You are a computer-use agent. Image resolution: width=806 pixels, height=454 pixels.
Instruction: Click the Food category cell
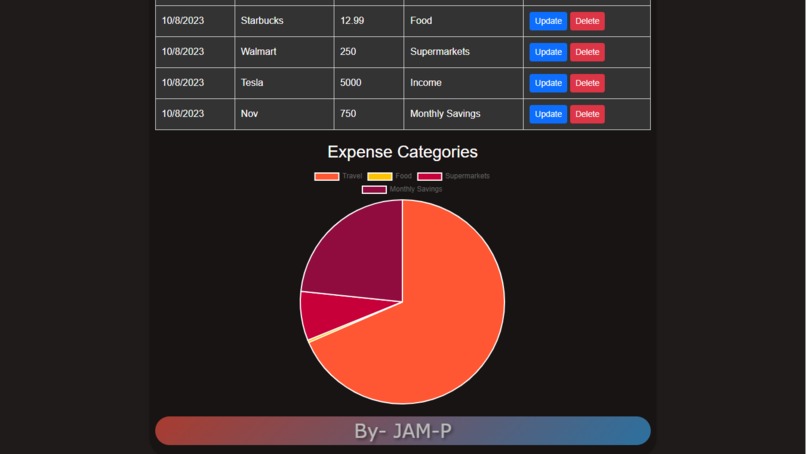point(464,21)
